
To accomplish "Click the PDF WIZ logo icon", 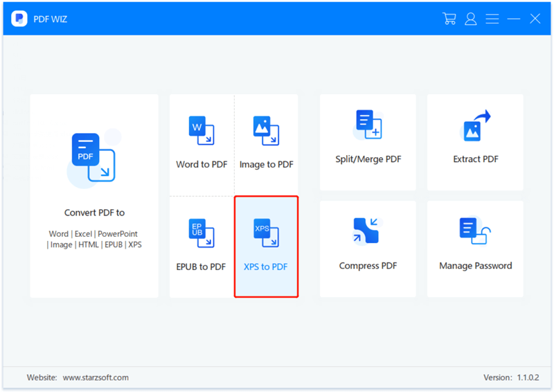I will coord(19,19).
